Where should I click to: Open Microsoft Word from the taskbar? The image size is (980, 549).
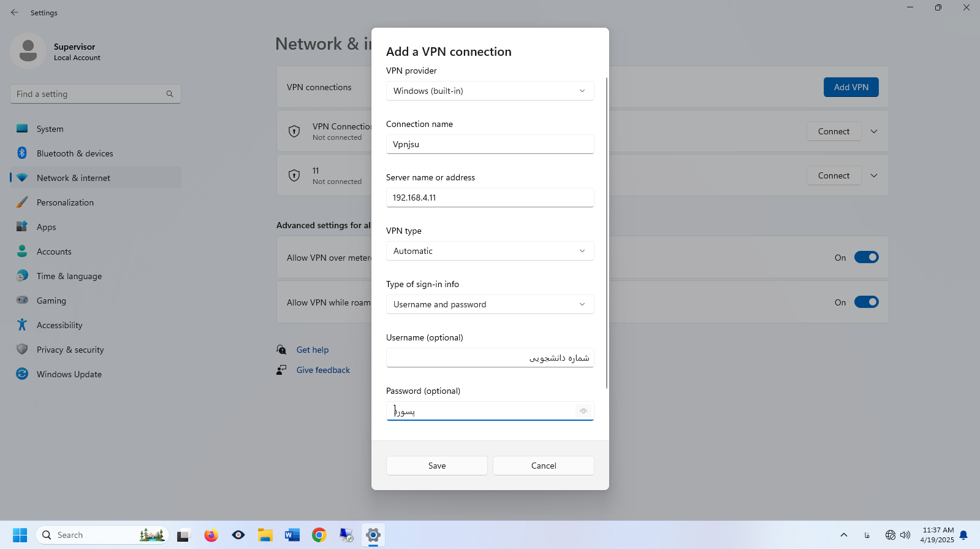pyautogui.click(x=292, y=535)
